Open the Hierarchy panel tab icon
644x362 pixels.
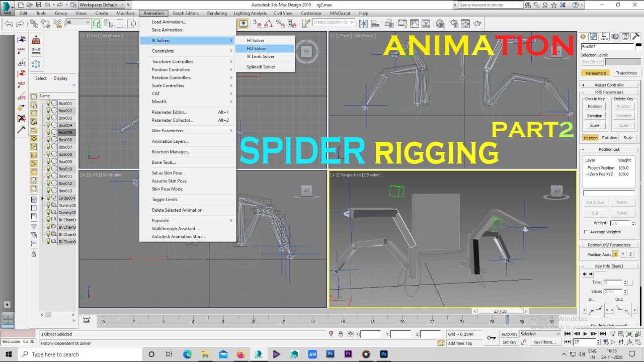coord(604,37)
